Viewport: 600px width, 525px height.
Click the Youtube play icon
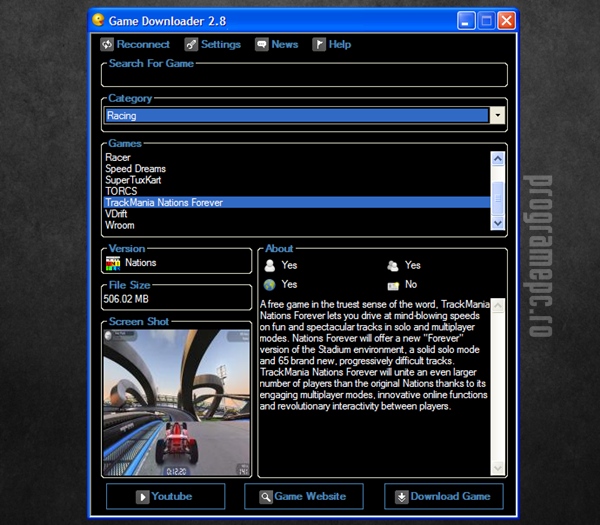pos(142,497)
